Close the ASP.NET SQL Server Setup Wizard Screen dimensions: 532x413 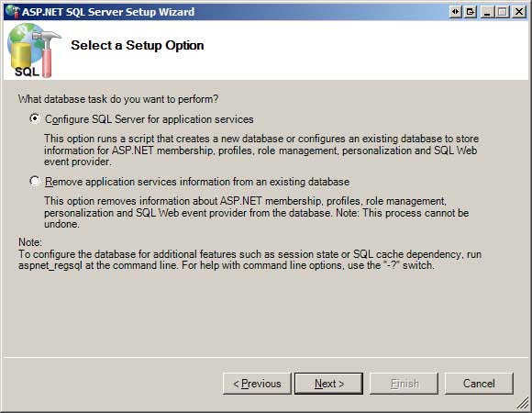tap(519, 12)
